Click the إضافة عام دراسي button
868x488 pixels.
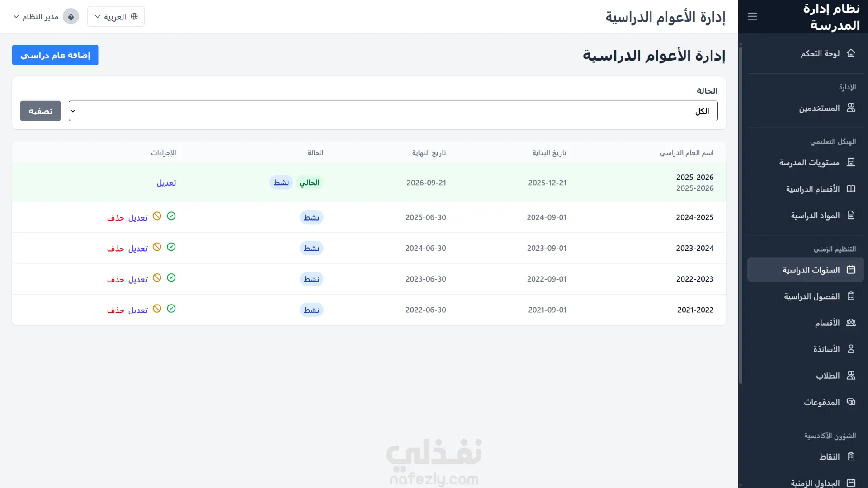coord(55,55)
